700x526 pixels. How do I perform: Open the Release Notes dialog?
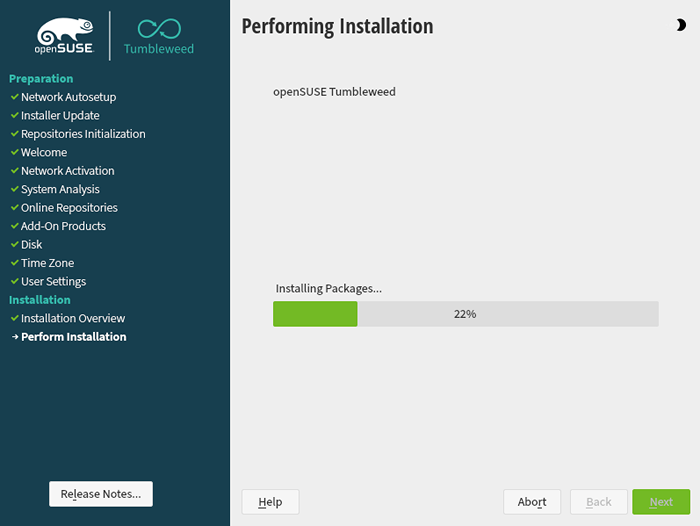101,494
